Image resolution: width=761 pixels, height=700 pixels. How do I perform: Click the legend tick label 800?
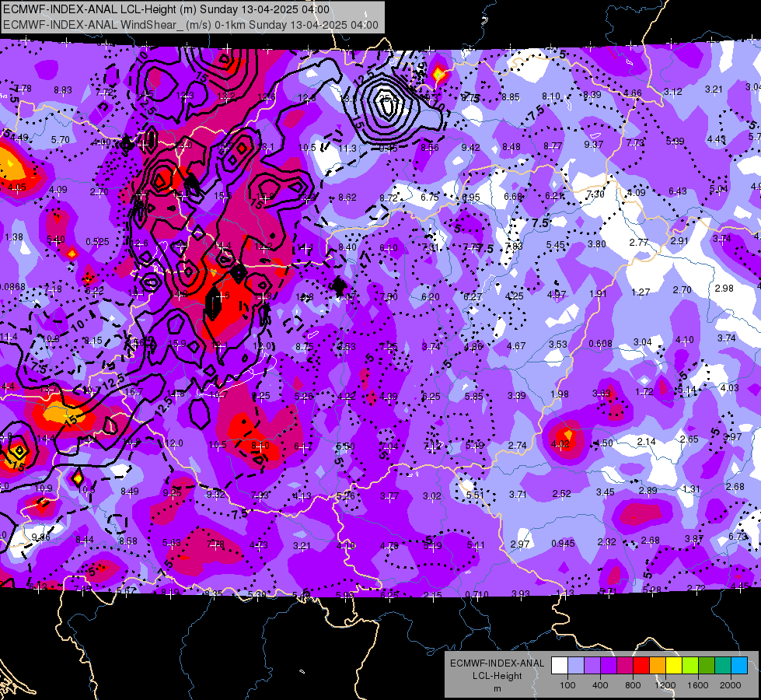tap(633, 685)
